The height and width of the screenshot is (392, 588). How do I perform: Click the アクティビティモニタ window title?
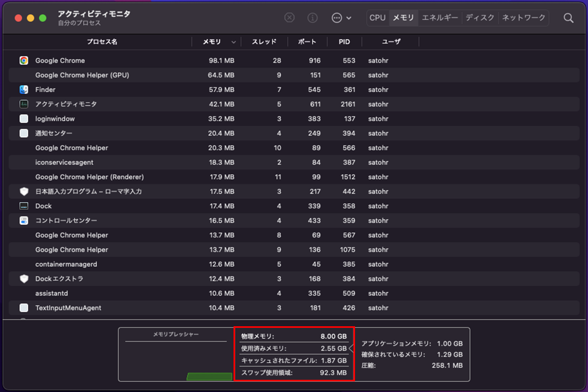tap(94, 14)
